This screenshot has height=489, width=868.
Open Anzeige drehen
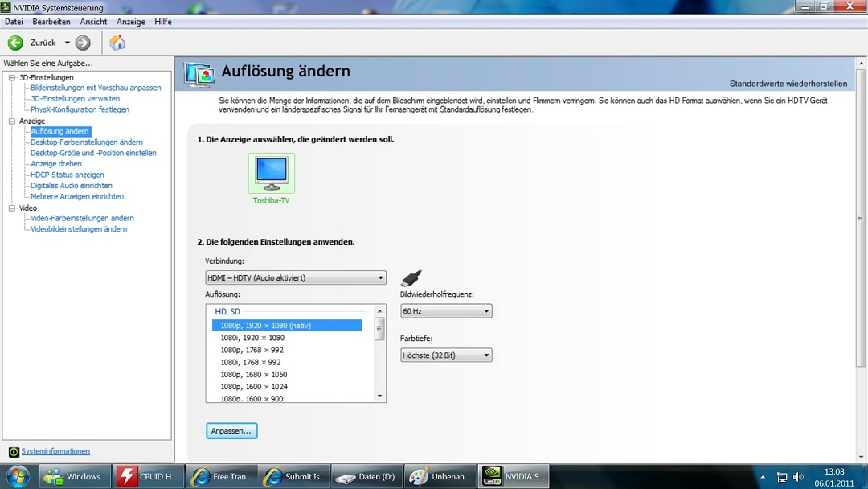pyautogui.click(x=56, y=164)
